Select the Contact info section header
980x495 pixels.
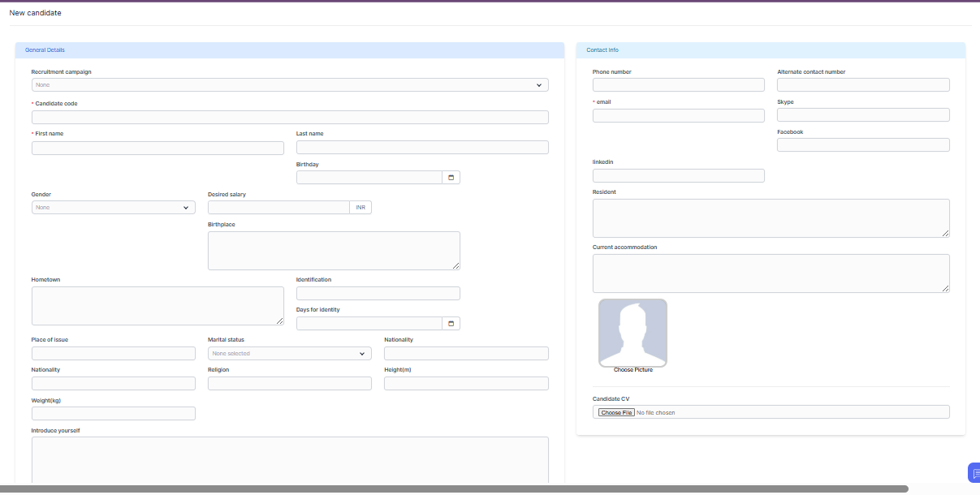[602, 50]
